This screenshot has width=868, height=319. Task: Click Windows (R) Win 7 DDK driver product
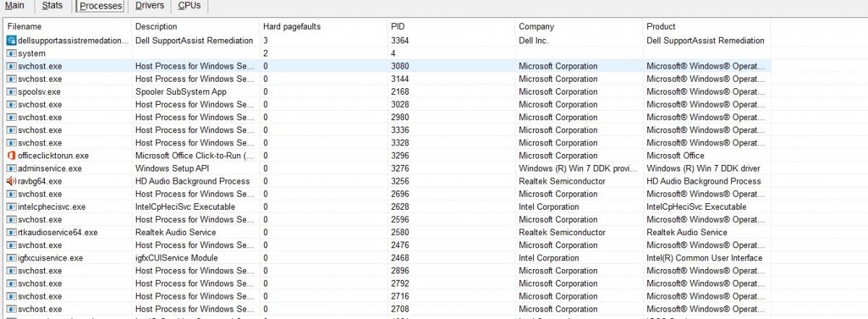703,169
